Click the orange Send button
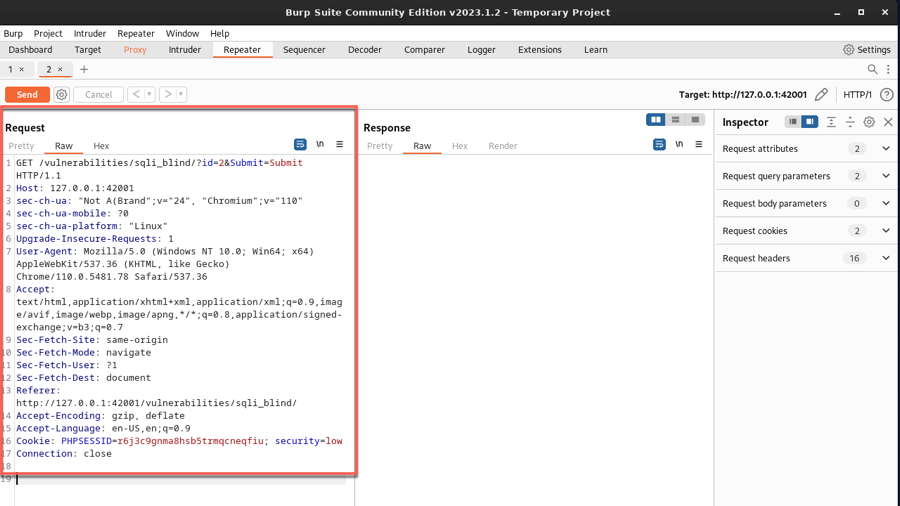This screenshot has height=506, width=900. click(27, 95)
